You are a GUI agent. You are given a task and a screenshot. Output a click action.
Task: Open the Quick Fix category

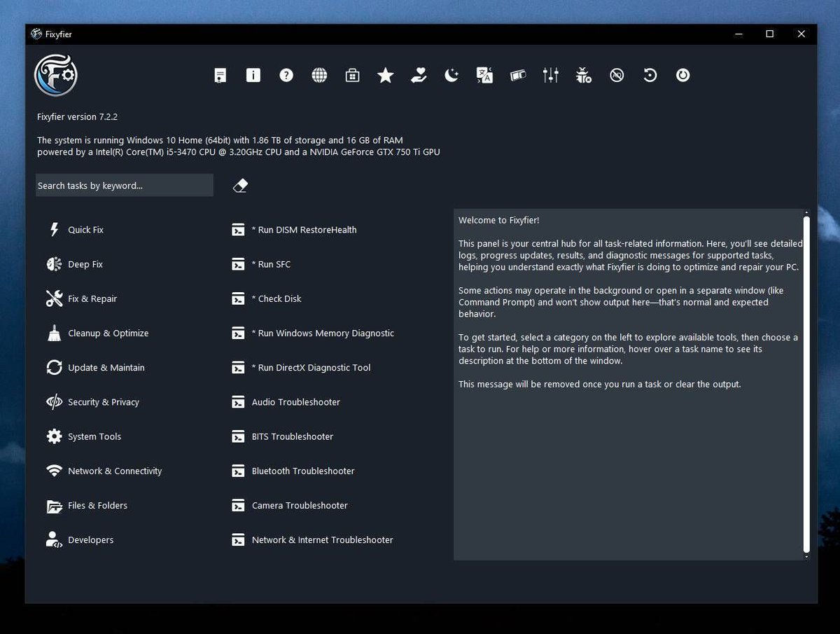75,230
